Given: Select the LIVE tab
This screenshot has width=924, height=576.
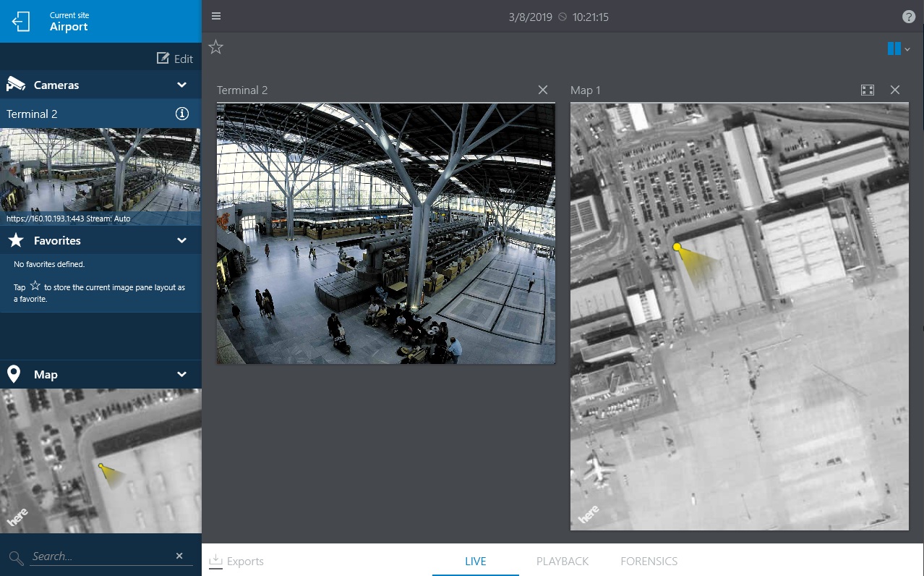Looking at the screenshot, I should click(475, 561).
